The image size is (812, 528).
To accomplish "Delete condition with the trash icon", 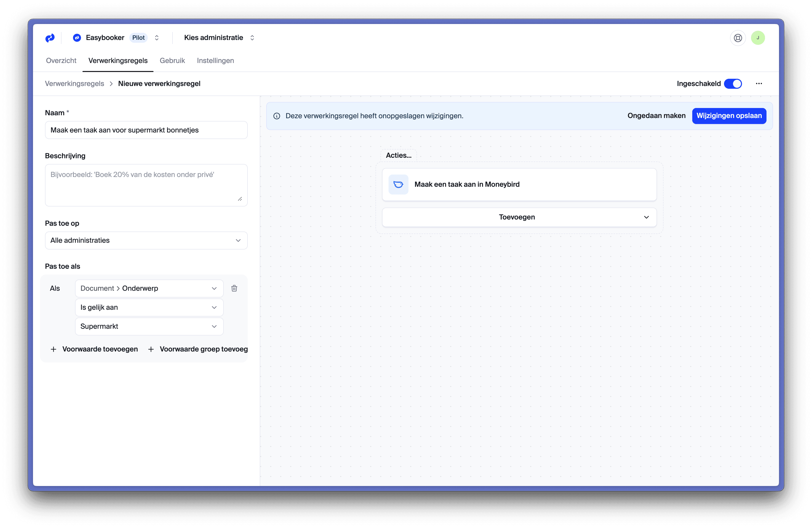I will 234,288.
